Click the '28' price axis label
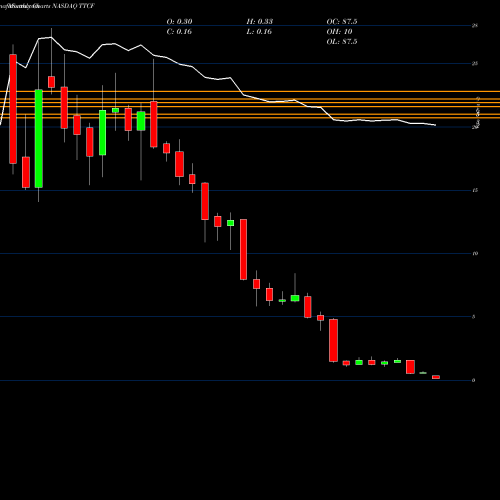The width and height of the screenshot is (500, 500). pos(475,25)
